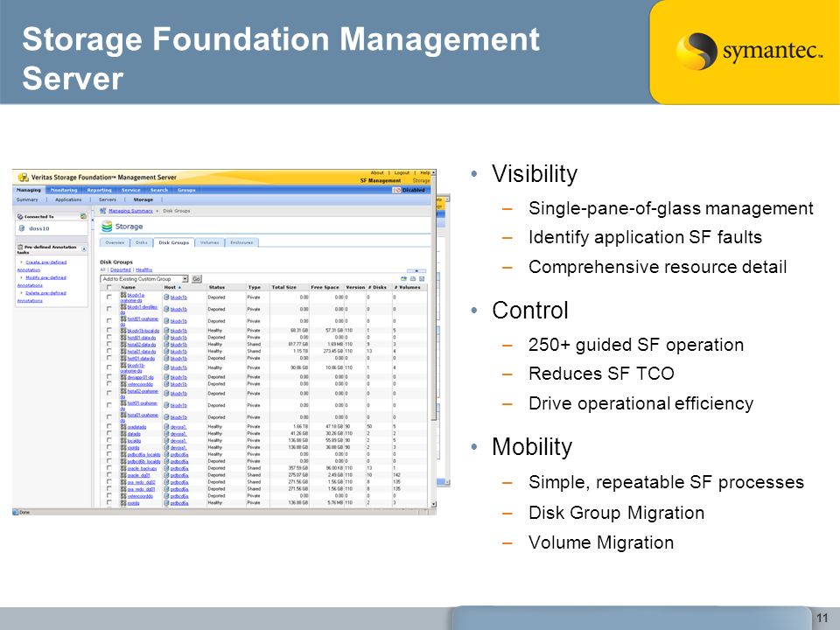Click host icon in the devapp-01-dg row
Image resolution: width=840 pixels, height=630 pixels.
[x=166, y=377]
